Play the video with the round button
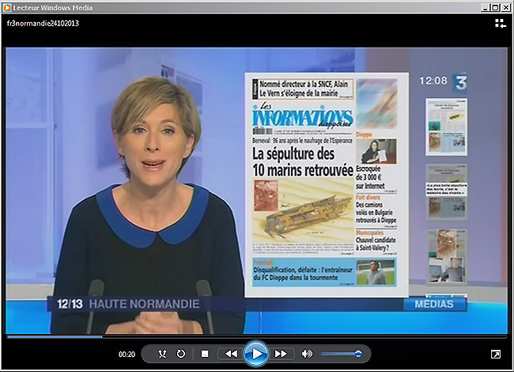This screenshot has height=372, width=514. pyautogui.click(x=256, y=354)
